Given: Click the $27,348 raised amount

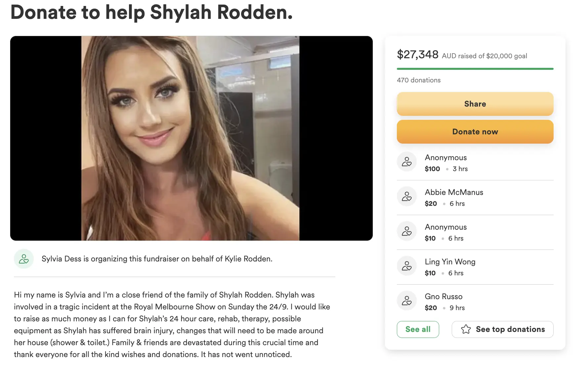Looking at the screenshot, I should pyautogui.click(x=417, y=54).
